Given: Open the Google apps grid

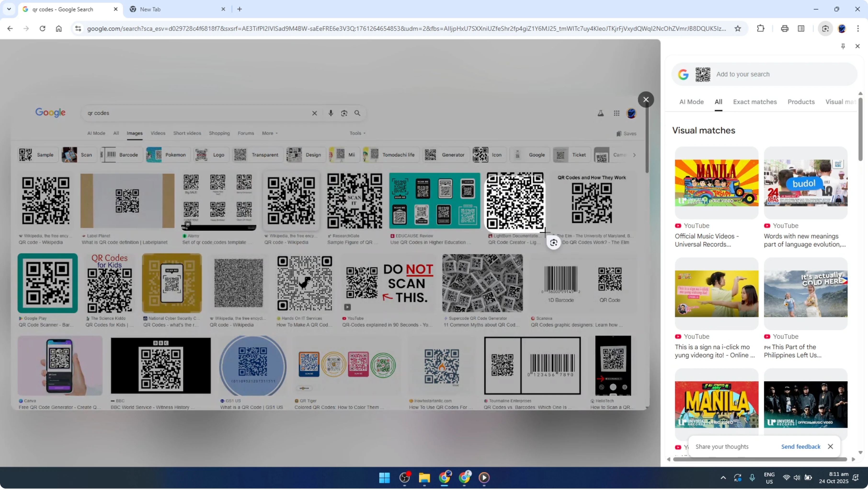Looking at the screenshot, I should click(617, 113).
